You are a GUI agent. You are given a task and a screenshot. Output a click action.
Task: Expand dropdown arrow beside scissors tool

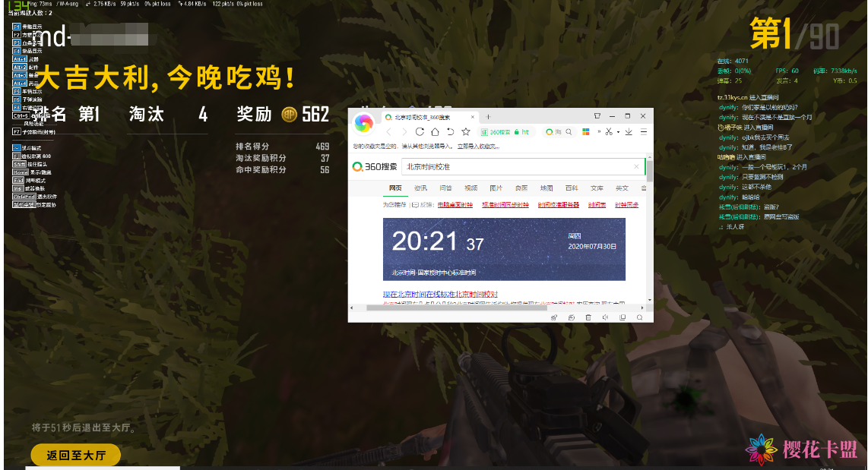point(618,131)
